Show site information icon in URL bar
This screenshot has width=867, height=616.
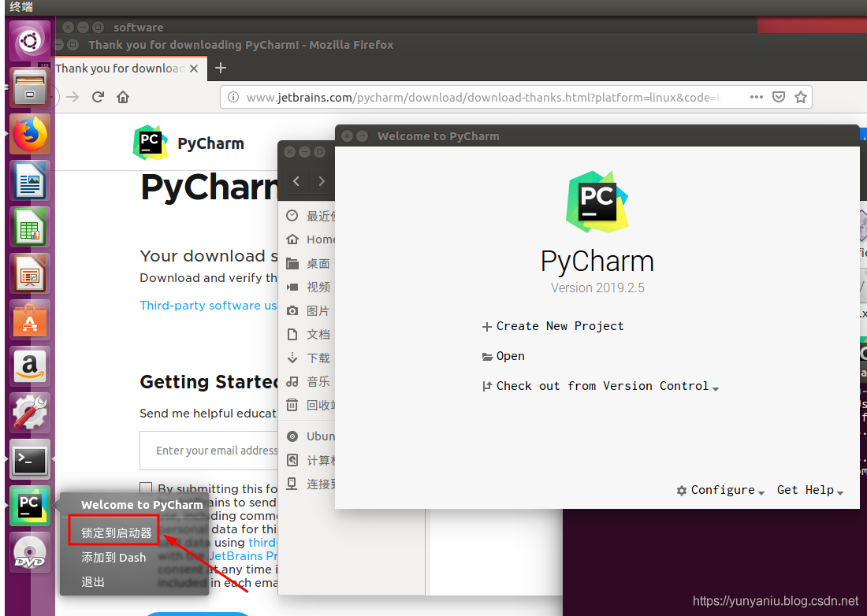pos(233,97)
